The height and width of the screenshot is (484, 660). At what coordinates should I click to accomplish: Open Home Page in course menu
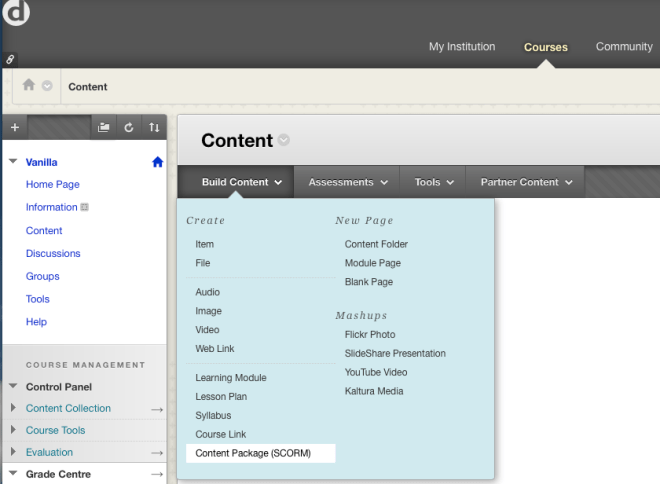[x=53, y=184]
